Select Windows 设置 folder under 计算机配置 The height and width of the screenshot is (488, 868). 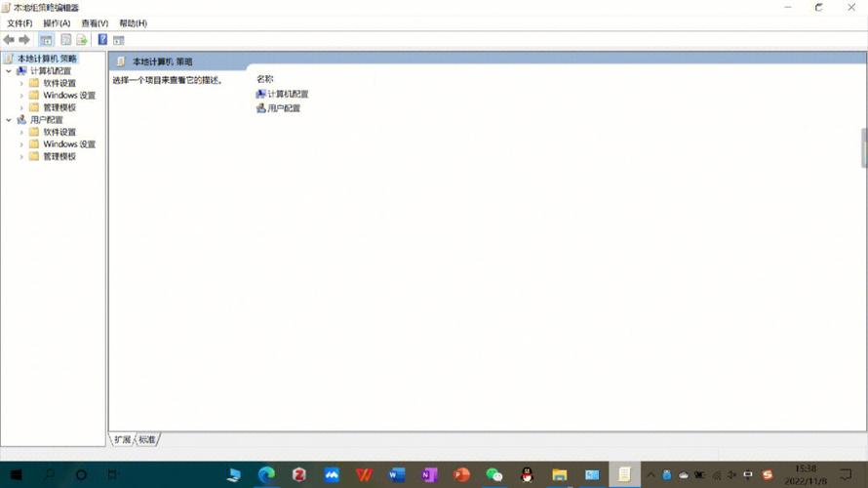[69, 96]
